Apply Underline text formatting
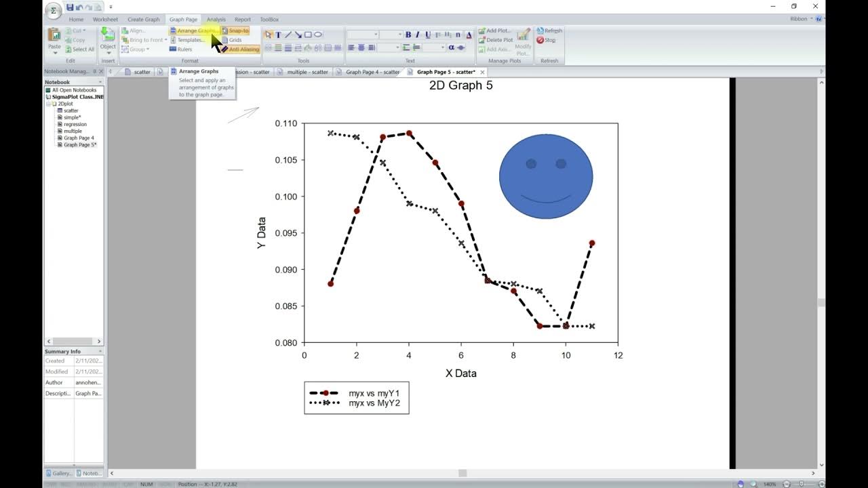This screenshot has width=868, height=488. (x=427, y=35)
